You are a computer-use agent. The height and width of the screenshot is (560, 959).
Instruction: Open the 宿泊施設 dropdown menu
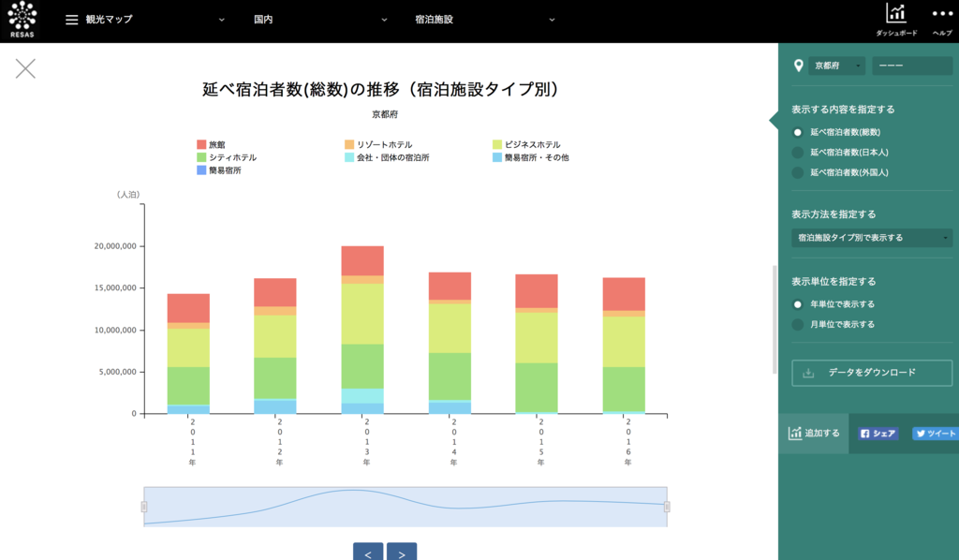pyautogui.click(x=484, y=20)
